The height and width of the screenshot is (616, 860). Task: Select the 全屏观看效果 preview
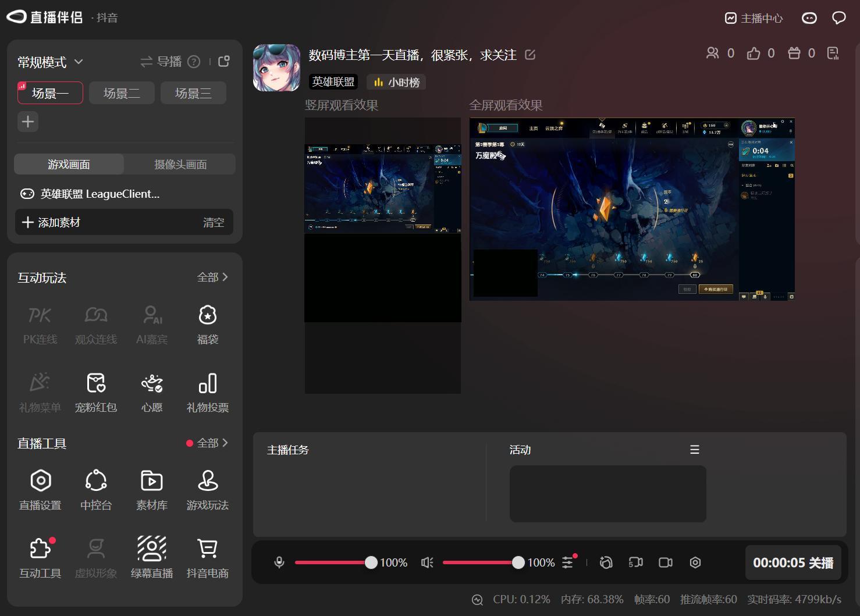pos(632,209)
